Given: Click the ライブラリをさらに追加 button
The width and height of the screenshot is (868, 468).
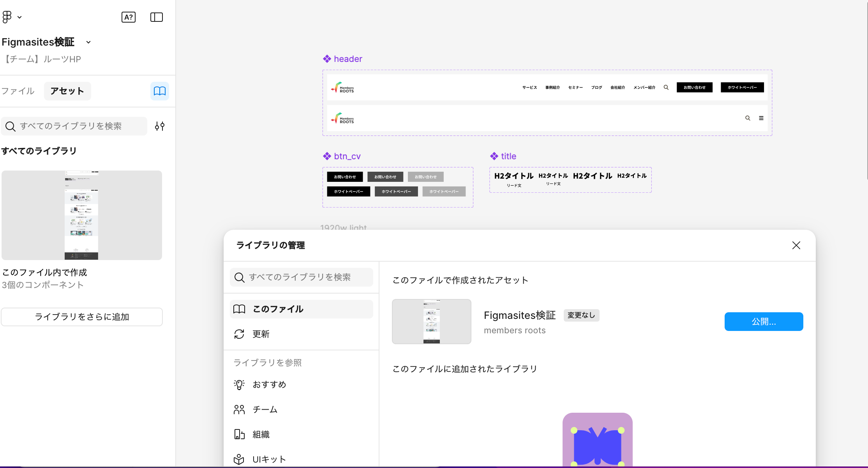Looking at the screenshot, I should point(82,317).
